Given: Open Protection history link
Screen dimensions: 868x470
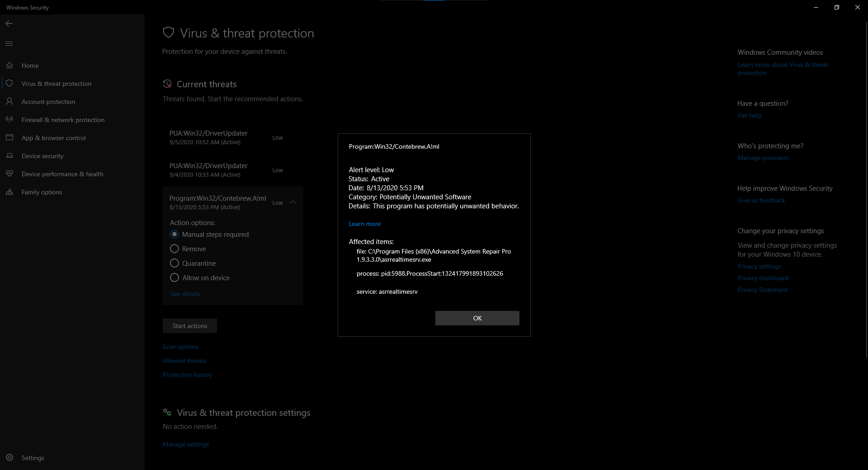Looking at the screenshot, I should pyautogui.click(x=187, y=375).
